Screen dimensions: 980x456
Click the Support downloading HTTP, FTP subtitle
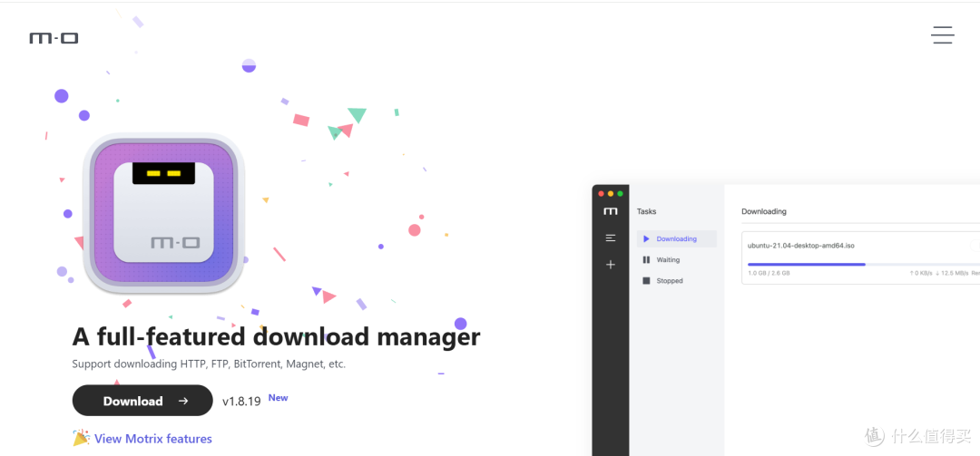coord(209,364)
